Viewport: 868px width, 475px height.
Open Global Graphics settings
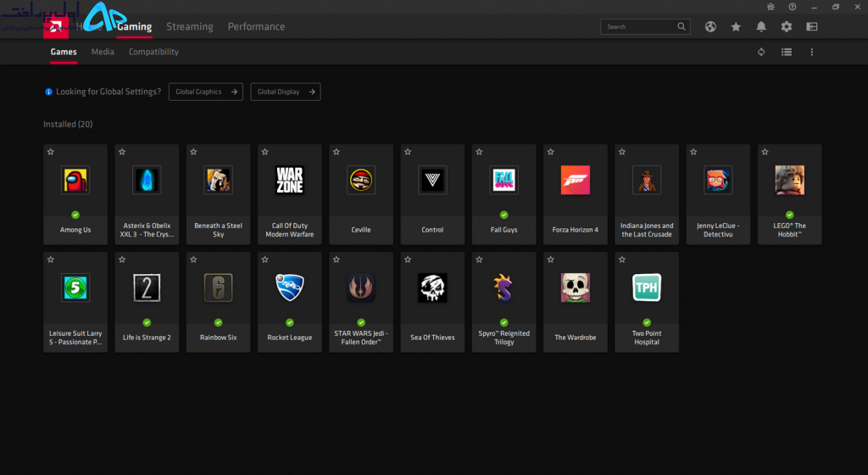click(206, 92)
